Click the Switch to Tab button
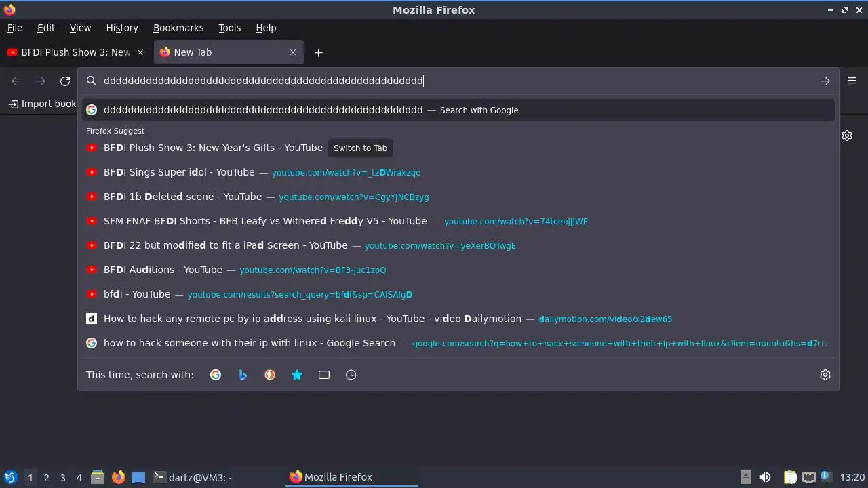The width and height of the screenshot is (868, 488). pos(360,148)
